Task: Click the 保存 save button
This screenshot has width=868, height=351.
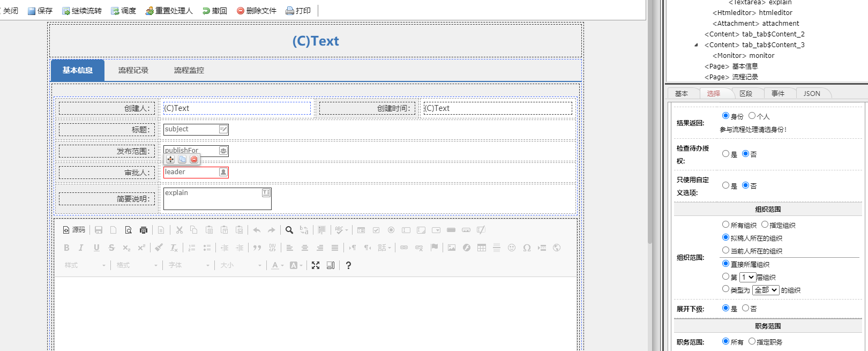Action: [x=40, y=11]
